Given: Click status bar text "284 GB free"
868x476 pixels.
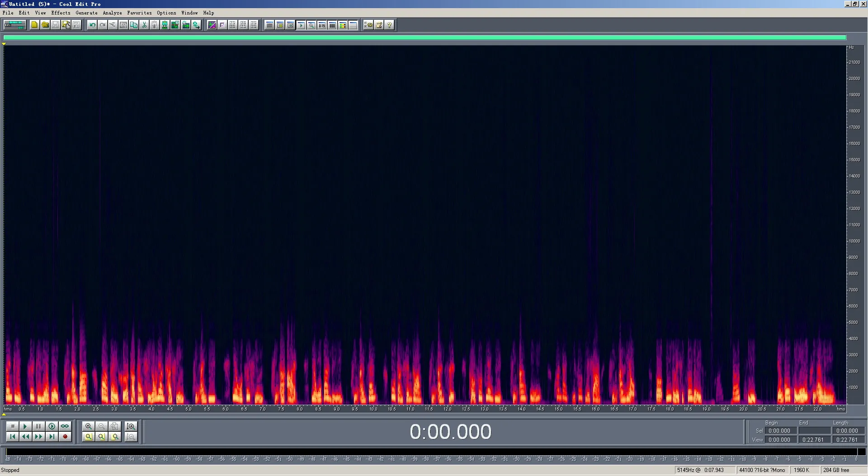Looking at the screenshot, I should pyautogui.click(x=836, y=470).
